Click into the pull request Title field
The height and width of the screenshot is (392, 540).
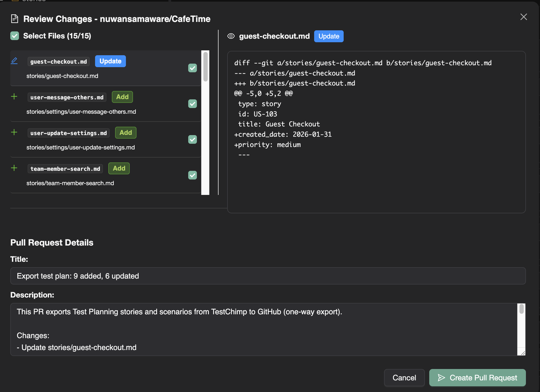[268, 276]
